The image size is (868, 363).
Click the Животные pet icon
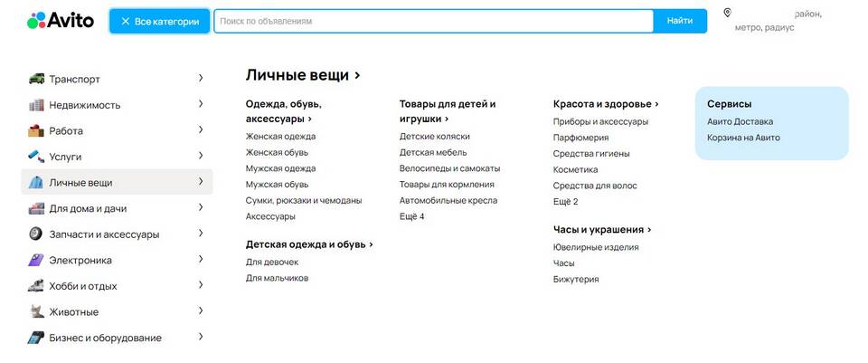point(36,312)
